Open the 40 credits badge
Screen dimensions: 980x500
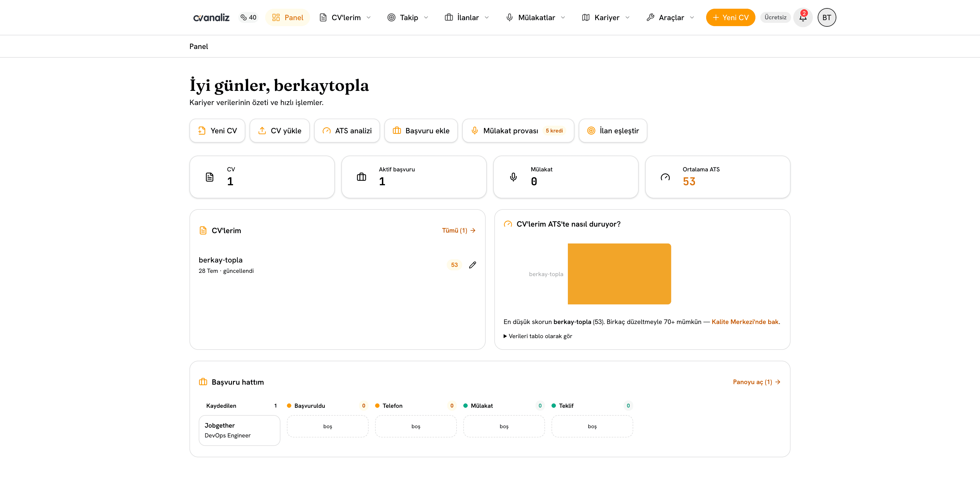249,17
